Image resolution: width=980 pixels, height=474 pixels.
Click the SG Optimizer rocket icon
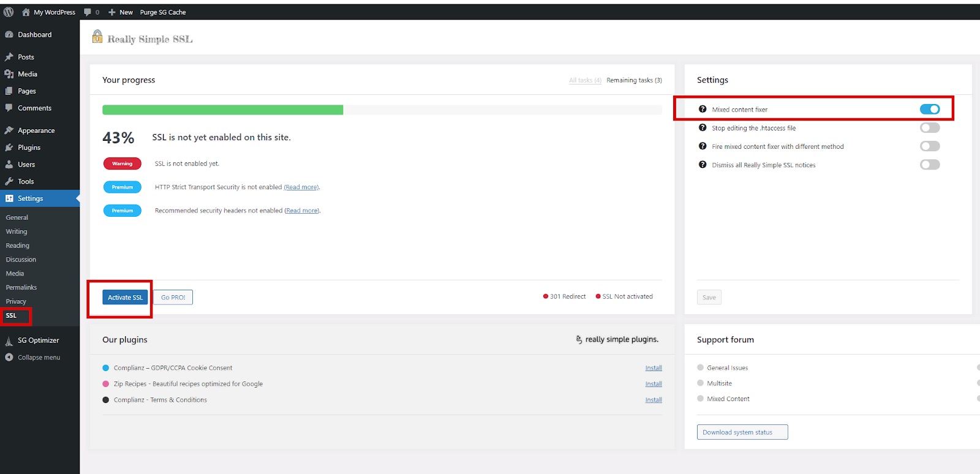pos(9,341)
